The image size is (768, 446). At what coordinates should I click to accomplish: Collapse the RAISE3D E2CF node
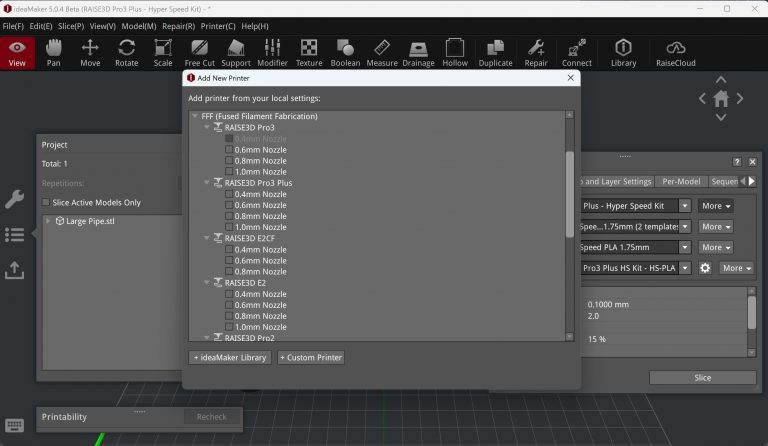[207, 238]
